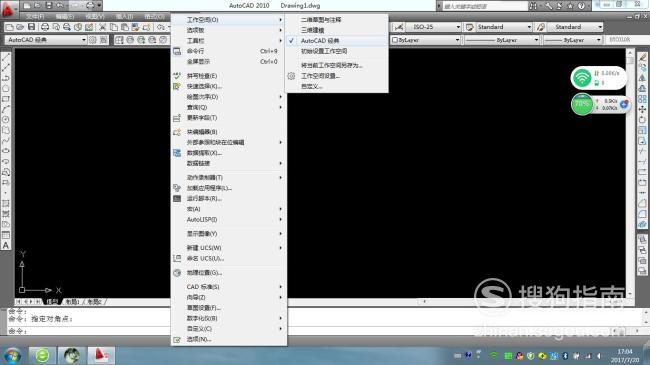Click the text style icon beside Standard
Screen dimensions: 650x365
coord(469,27)
